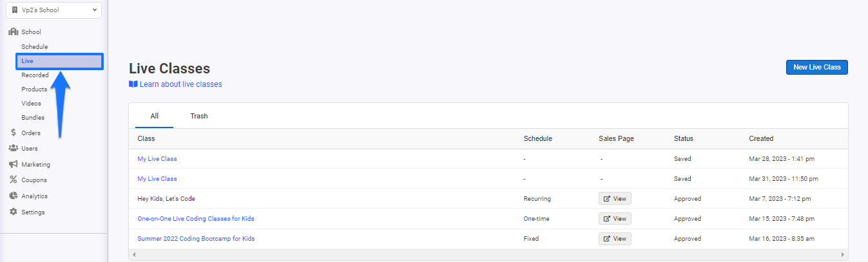Click the Coupons percent icon

(x=13, y=180)
